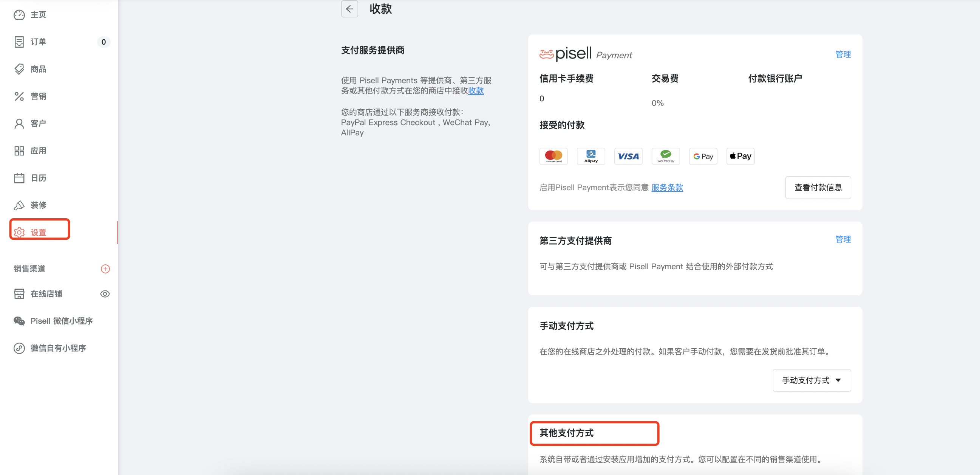The width and height of the screenshot is (980, 475).
Task: Click the 接受的付款 label
Action: coord(562,125)
